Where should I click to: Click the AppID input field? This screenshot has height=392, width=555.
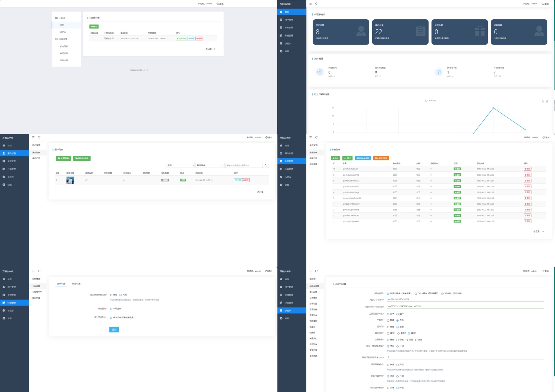pos(465,299)
